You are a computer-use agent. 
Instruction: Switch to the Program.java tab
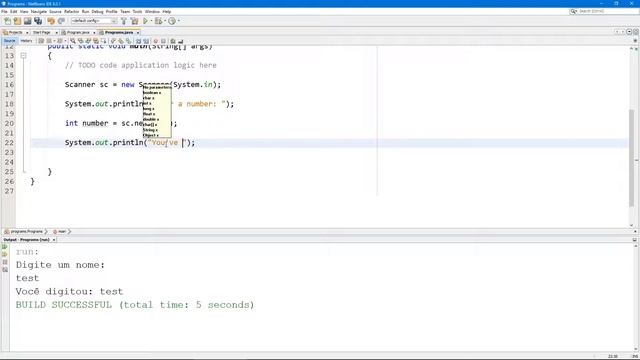click(x=78, y=32)
